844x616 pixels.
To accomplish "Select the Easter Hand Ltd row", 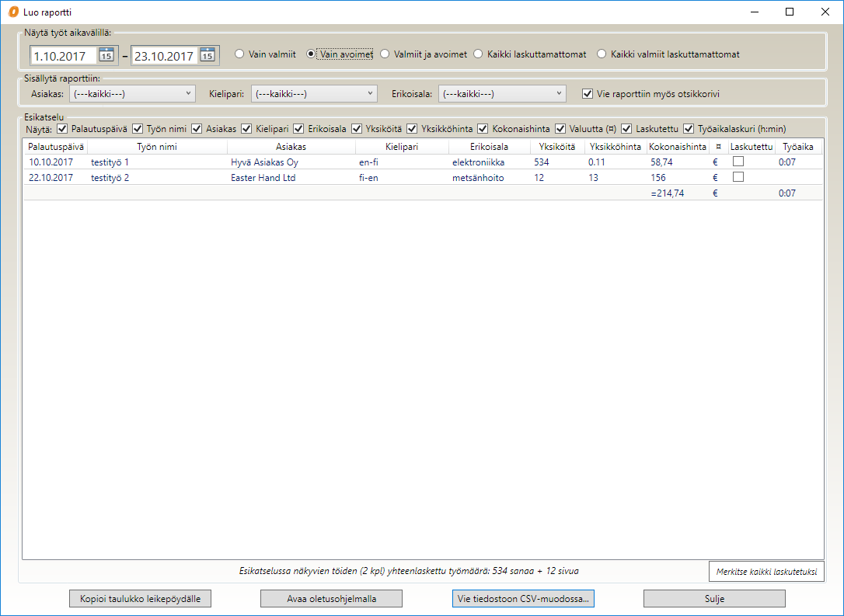I will 264,177.
